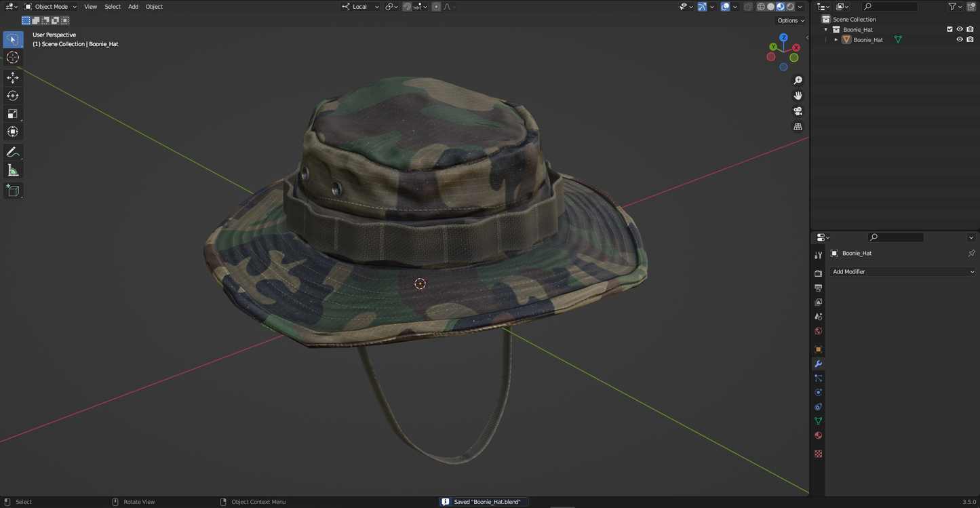
Task: Activate the Rotate tool
Action: click(x=12, y=96)
